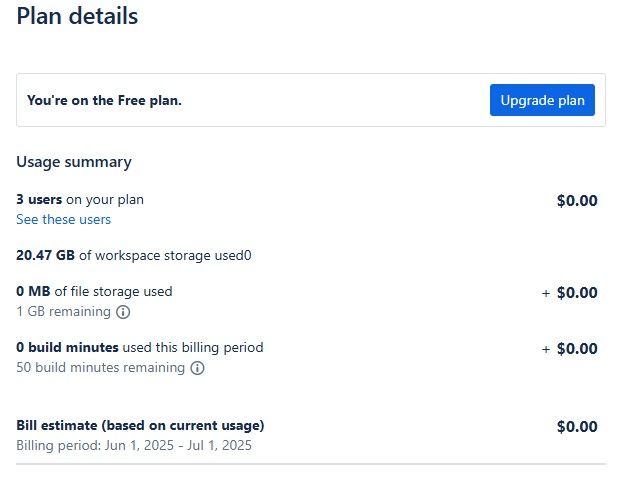Click the + $0.00 file storage charge
This screenshot has height=477, width=627.
569,293
